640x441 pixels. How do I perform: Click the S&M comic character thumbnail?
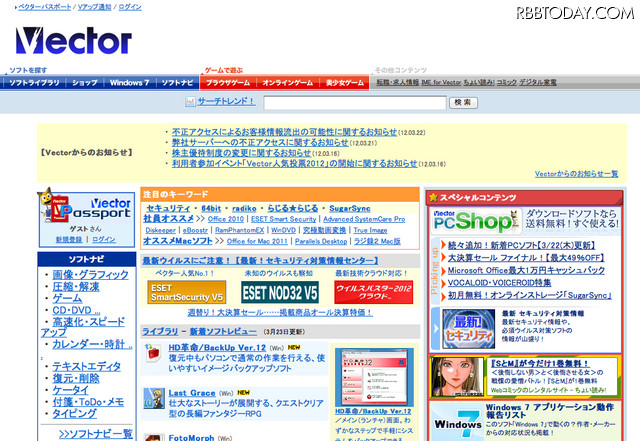458,376
